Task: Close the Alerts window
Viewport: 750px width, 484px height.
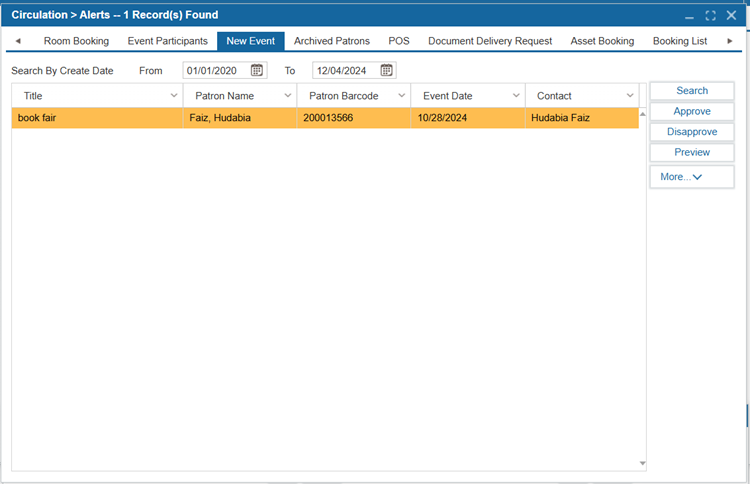Action: click(x=731, y=15)
